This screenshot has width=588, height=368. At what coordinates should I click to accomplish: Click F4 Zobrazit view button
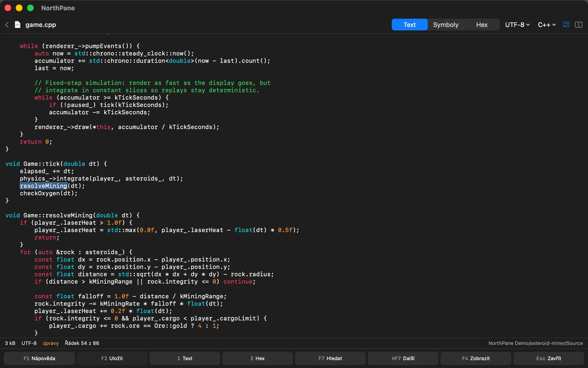476,358
